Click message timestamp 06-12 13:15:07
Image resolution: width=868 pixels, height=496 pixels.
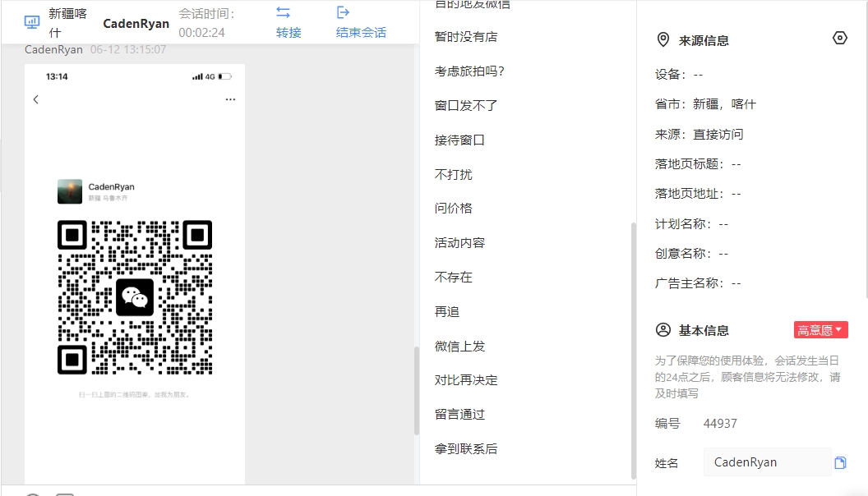[128, 50]
